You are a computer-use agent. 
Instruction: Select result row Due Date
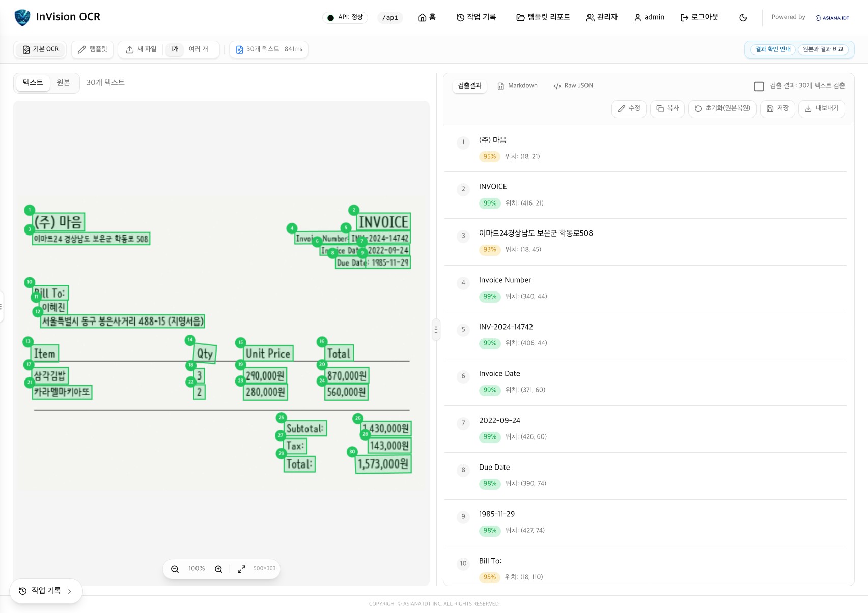pyautogui.click(x=645, y=476)
